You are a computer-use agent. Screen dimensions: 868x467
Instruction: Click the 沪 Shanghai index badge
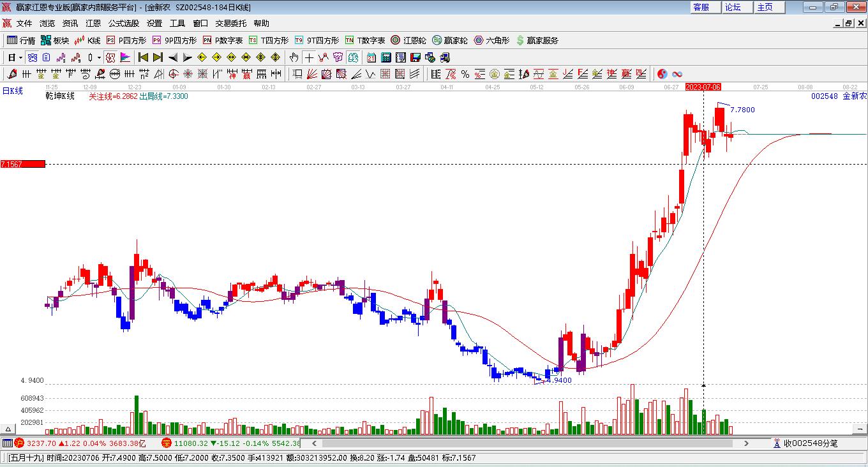pos(19,443)
